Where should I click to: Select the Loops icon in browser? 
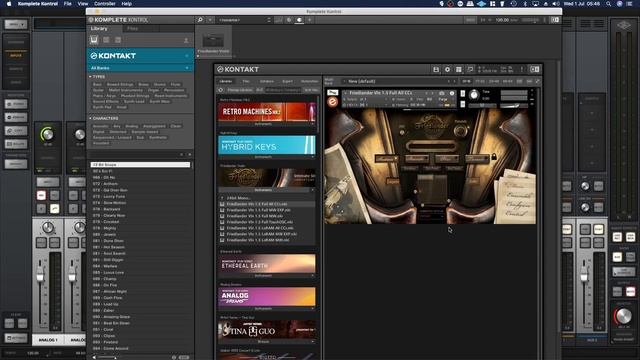(x=106, y=40)
